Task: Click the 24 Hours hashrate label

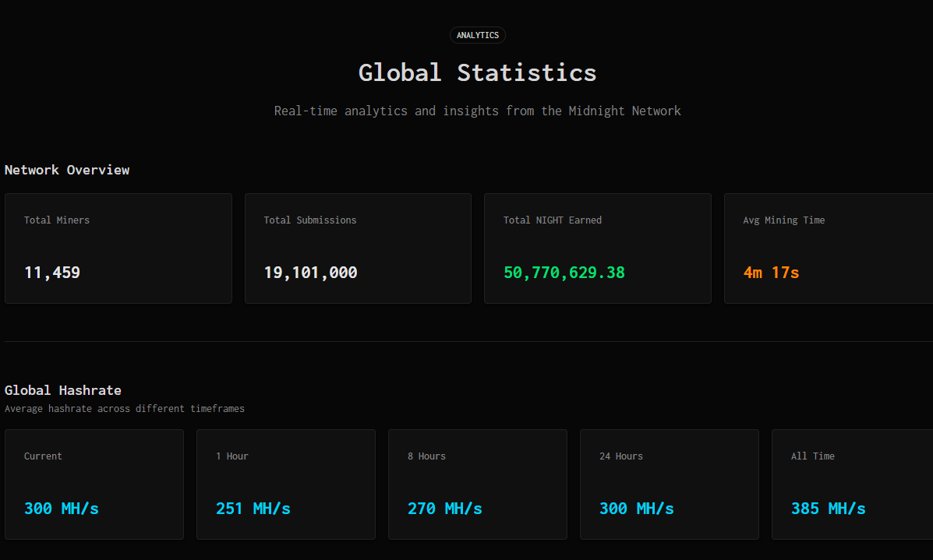Action: [x=620, y=456]
